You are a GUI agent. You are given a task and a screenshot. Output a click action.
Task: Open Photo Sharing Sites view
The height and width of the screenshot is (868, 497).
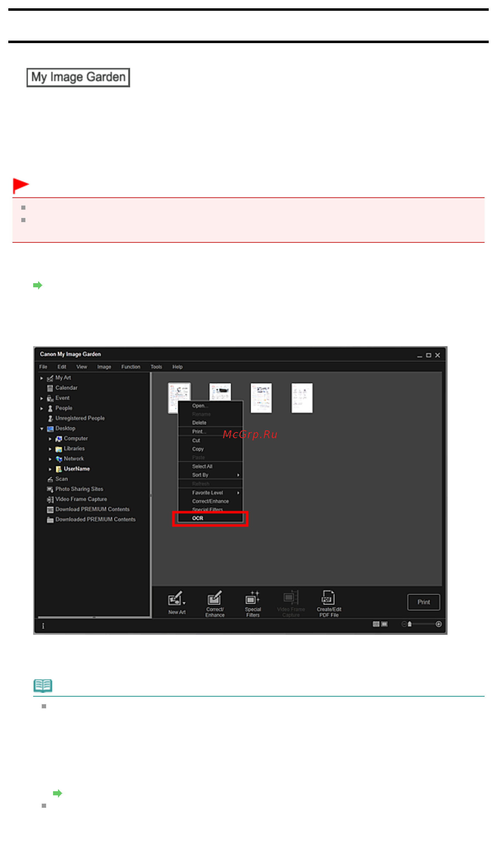click(x=79, y=489)
